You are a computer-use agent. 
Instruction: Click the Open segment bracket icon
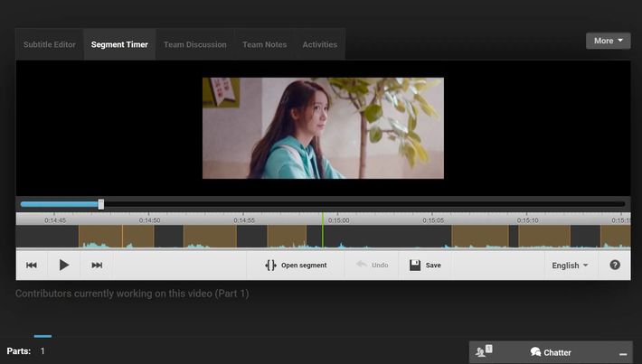tap(270, 266)
